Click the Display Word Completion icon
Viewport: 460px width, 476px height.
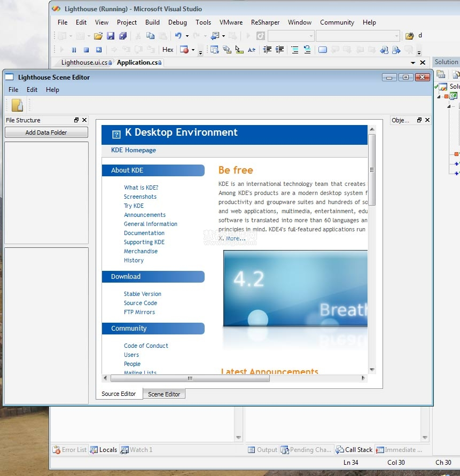click(252, 50)
